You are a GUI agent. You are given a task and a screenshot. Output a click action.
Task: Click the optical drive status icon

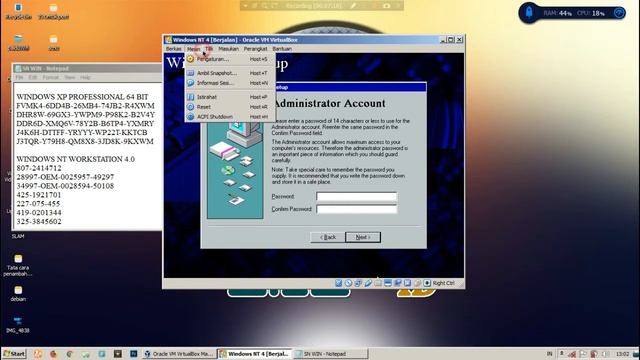pos(348,283)
